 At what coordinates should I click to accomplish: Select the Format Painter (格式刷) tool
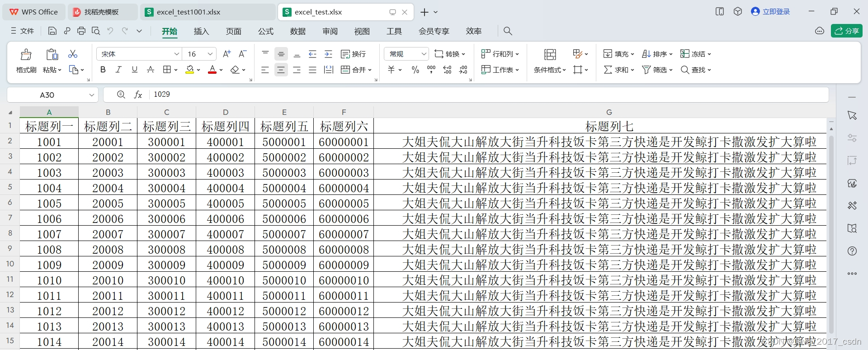(x=26, y=61)
